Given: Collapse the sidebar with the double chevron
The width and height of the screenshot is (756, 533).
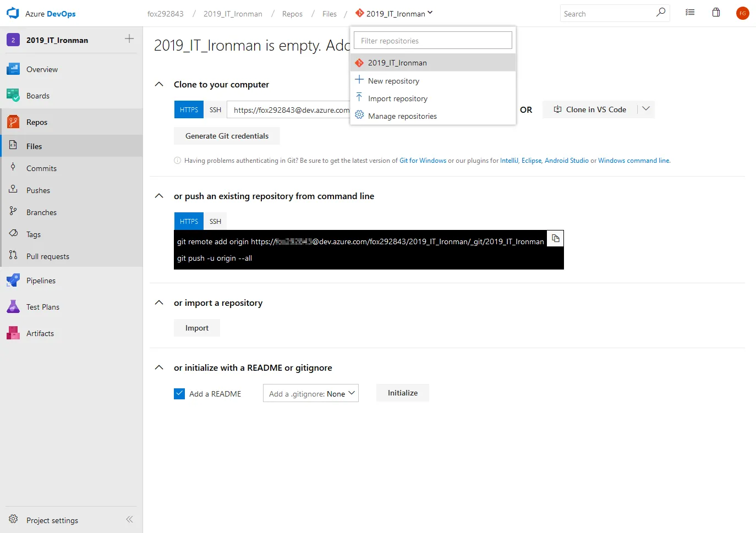Looking at the screenshot, I should [x=129, y=519].
